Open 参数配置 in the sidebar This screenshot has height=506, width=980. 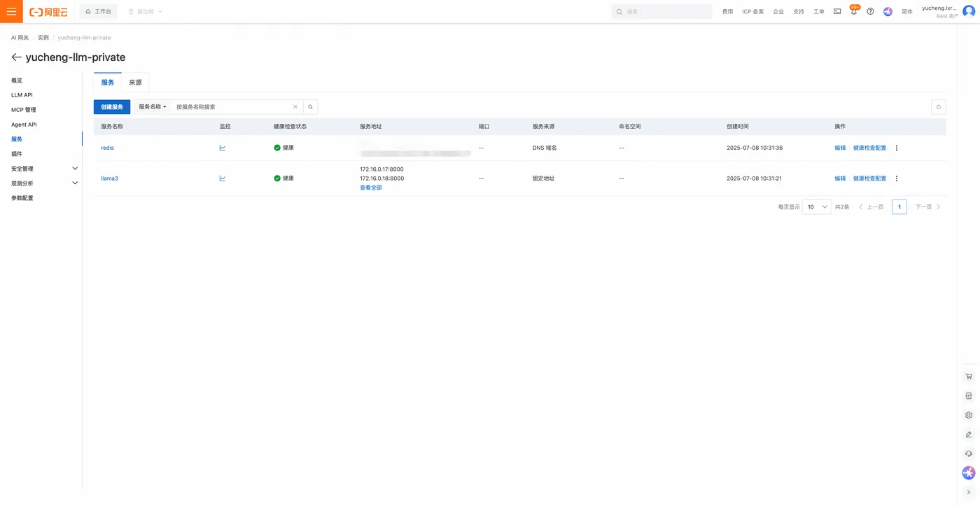[x=22, y=198]
